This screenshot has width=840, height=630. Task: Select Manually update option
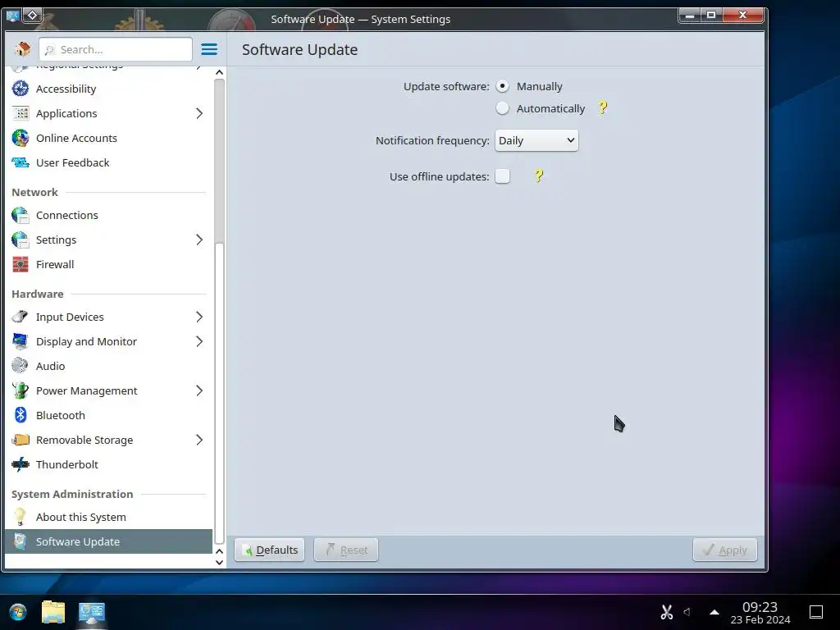[x=503, y=86]
